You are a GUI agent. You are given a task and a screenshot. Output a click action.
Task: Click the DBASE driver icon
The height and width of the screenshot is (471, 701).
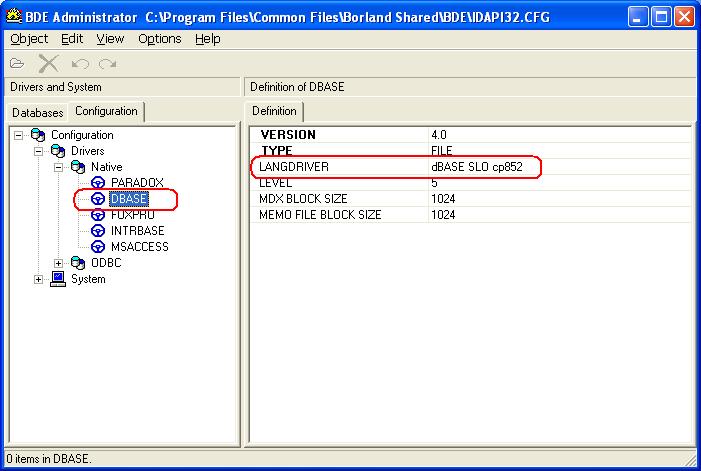[98, 198]
